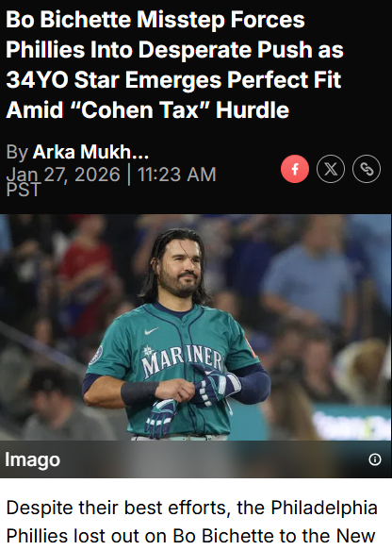
Task: Click the Jan 27, 2026 publish date
Action: [63, 175]
